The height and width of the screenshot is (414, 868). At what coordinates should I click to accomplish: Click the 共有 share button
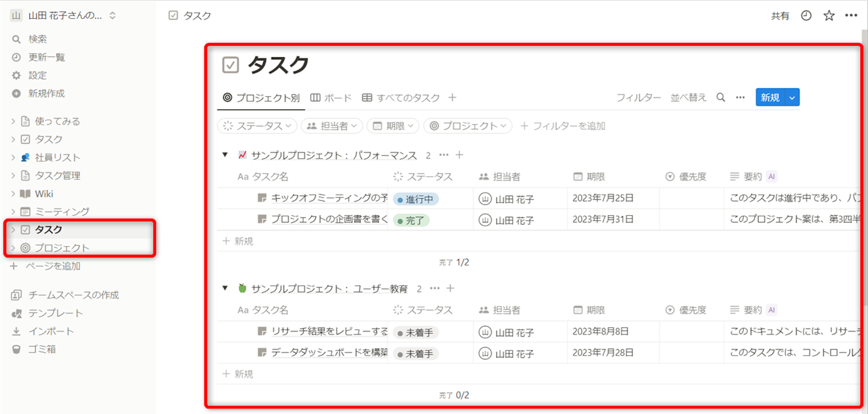[x=779, y=16]
